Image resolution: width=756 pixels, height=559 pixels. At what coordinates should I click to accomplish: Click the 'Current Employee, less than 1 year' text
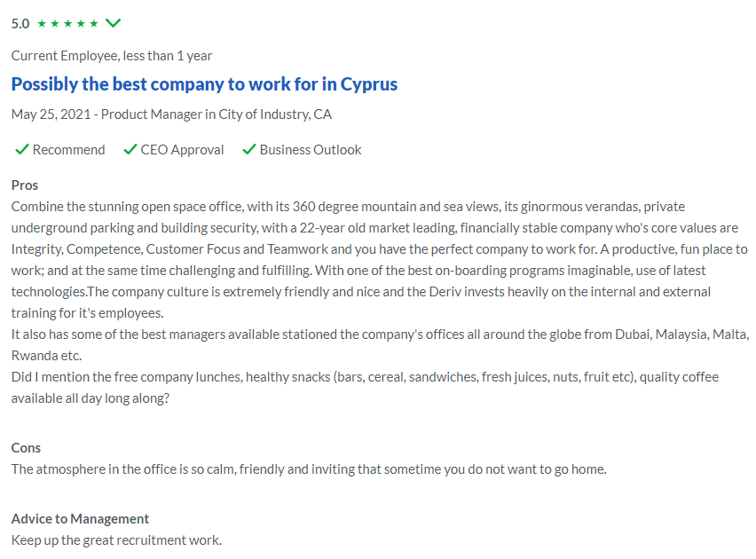coord(112,56)
